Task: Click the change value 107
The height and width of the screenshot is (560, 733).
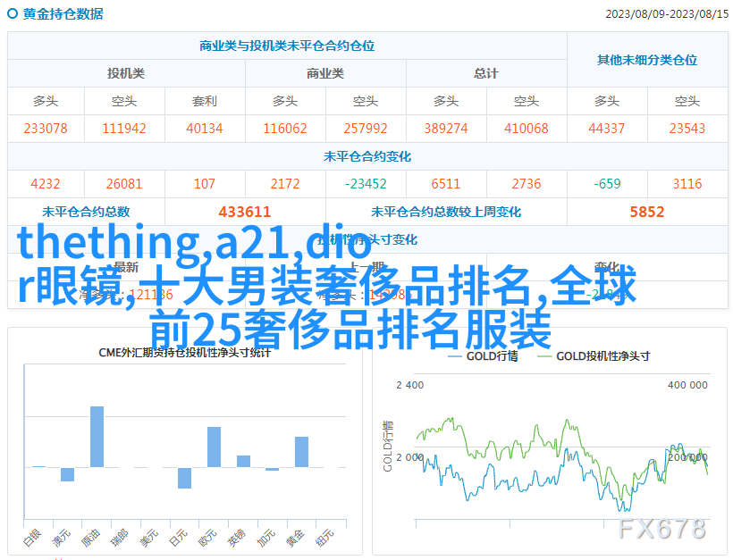Action: 205,184
